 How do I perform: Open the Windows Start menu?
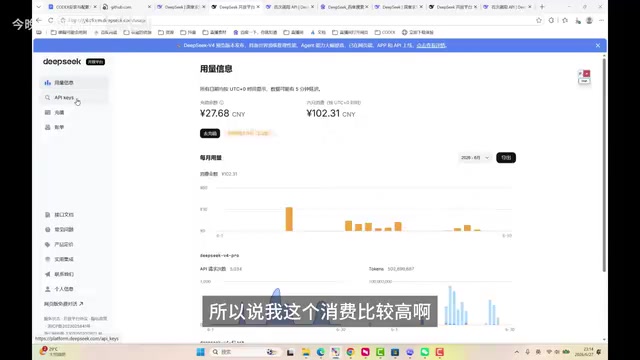(200, 352)
